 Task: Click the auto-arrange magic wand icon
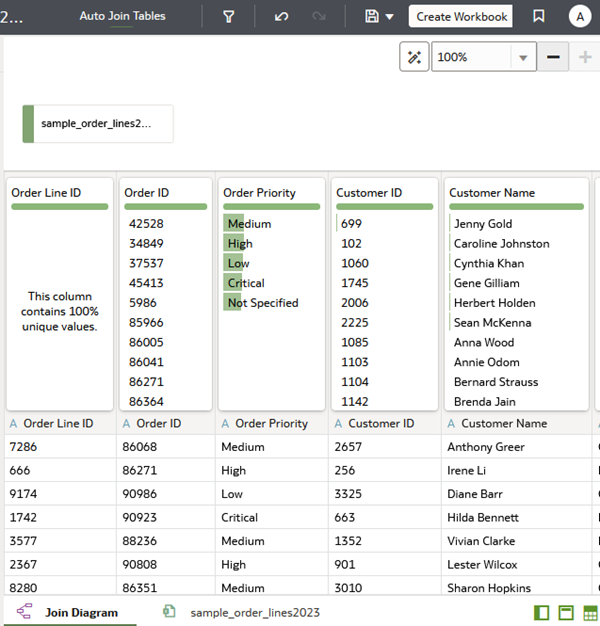[x=414, y=57]
